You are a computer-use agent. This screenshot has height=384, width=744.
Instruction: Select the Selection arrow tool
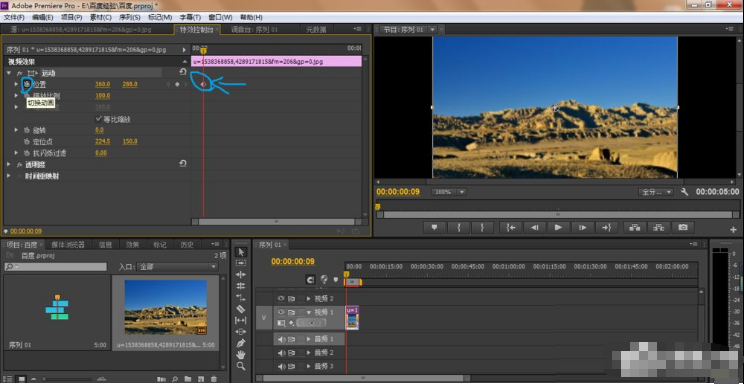(241, 252)
